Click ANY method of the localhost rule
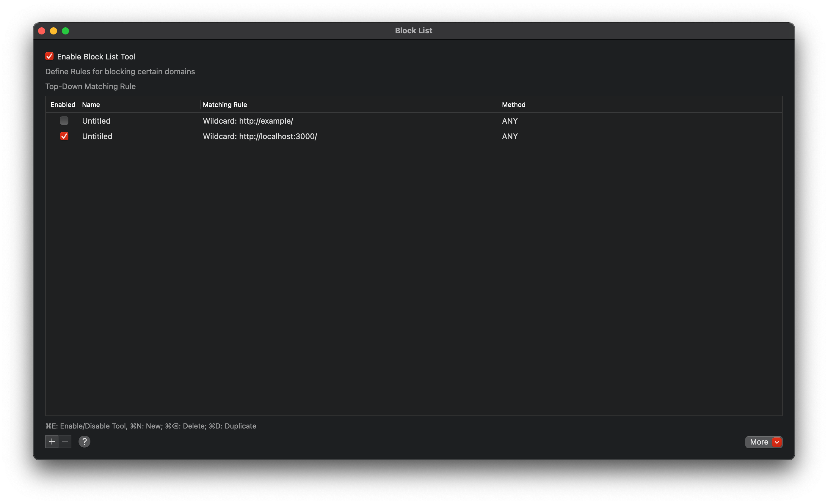Image resolution: width=828 pixels, height=504 pixels. click(509, 136)
